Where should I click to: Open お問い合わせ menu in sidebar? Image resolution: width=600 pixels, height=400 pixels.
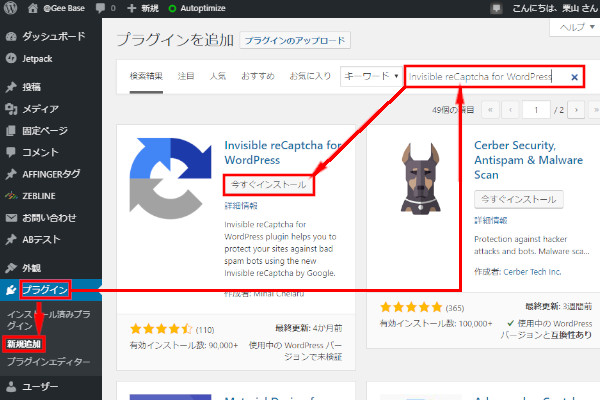51,218
